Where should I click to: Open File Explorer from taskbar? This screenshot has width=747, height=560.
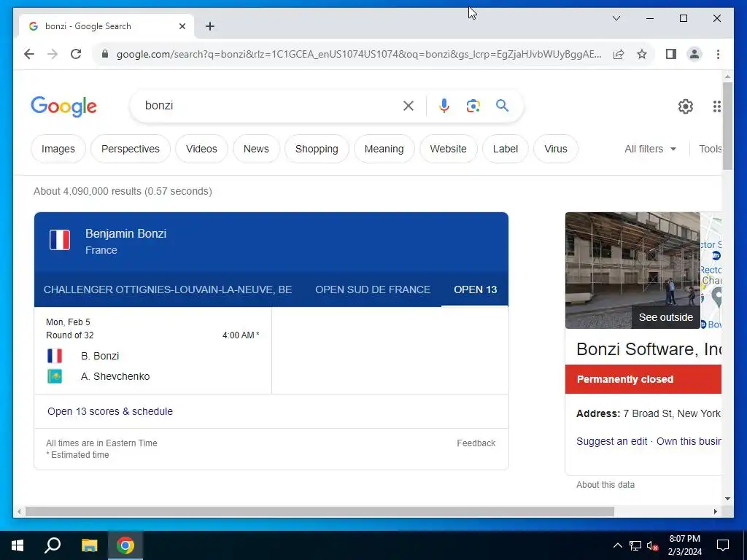pos(89,545)
